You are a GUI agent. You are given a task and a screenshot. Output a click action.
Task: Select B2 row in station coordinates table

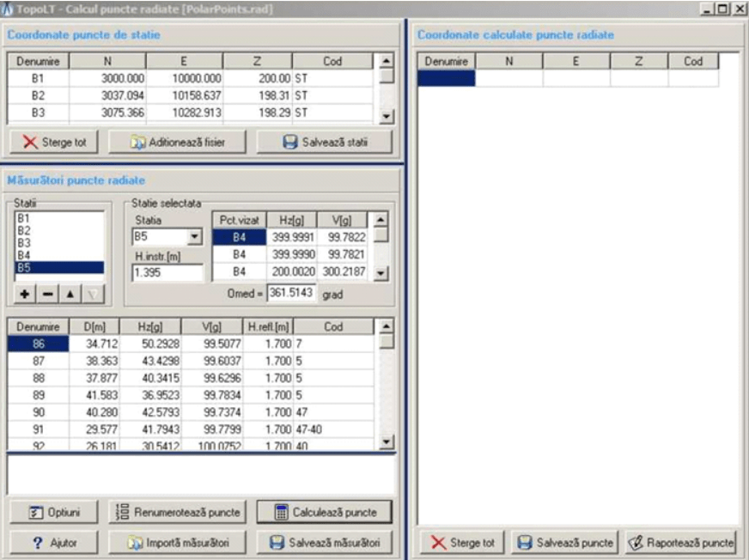click(x=190, y=95)
